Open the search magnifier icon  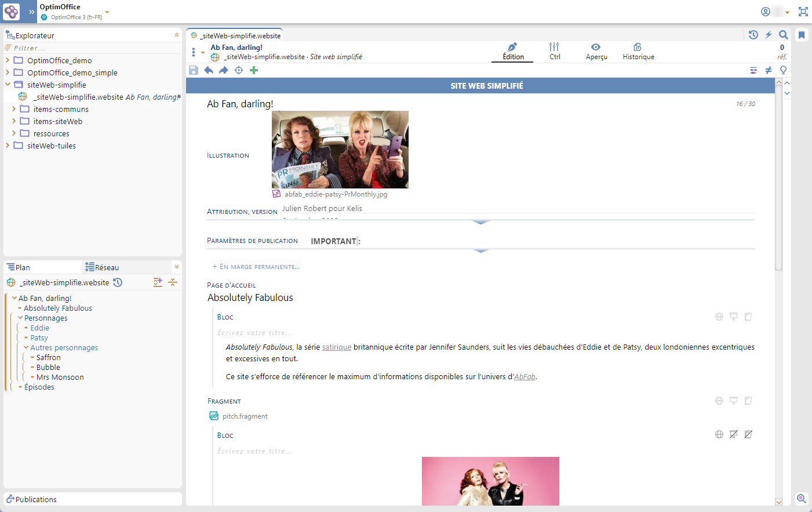click(x=784, y=35)
